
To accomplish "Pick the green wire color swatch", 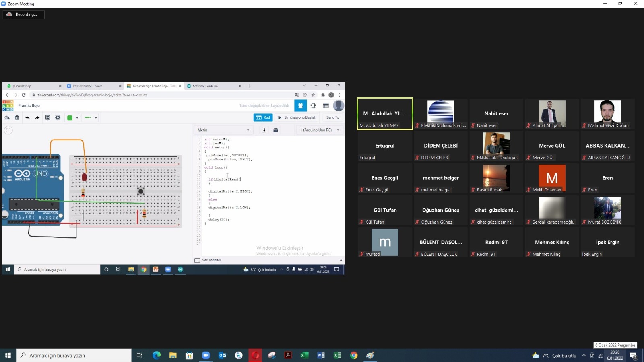I will 70,118.
